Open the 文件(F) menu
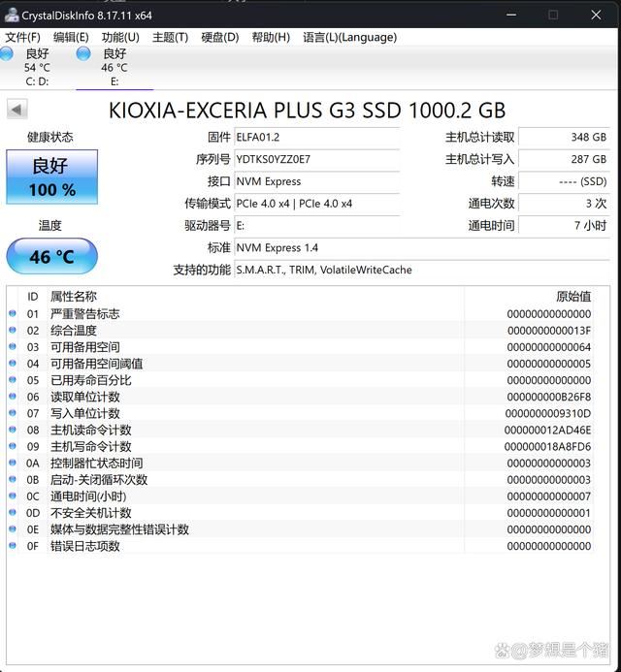Screen dimensions: 621x672 (22, 37)
